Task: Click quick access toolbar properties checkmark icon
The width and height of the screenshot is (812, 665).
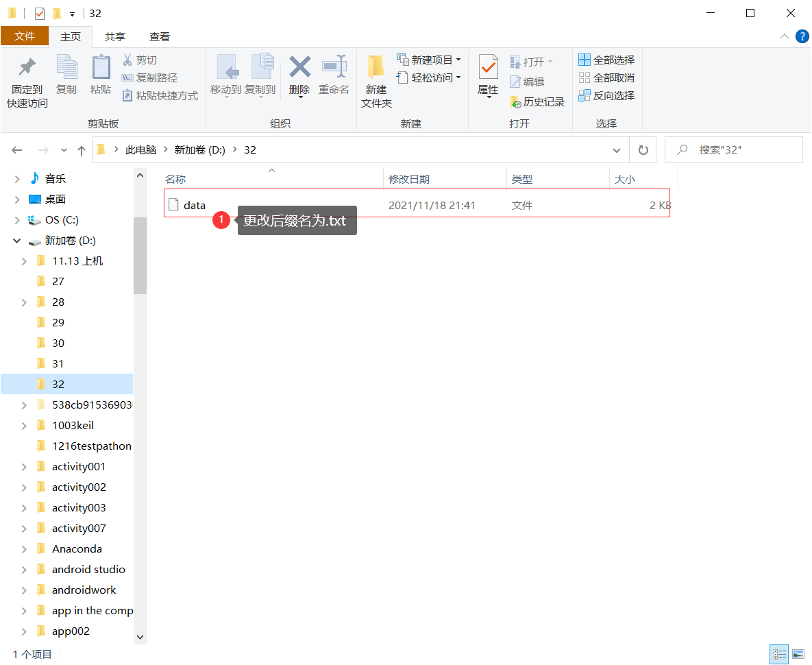Action: pos(39,14)
